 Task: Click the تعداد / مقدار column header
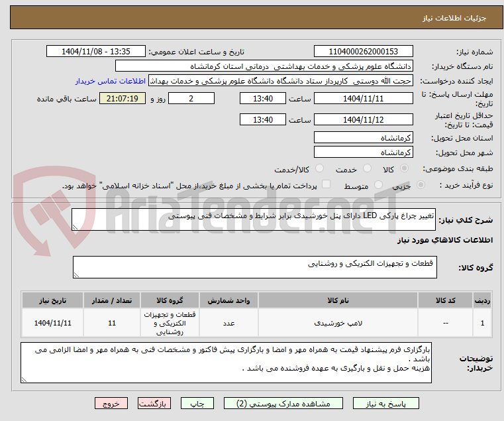(x=111, y=300)
